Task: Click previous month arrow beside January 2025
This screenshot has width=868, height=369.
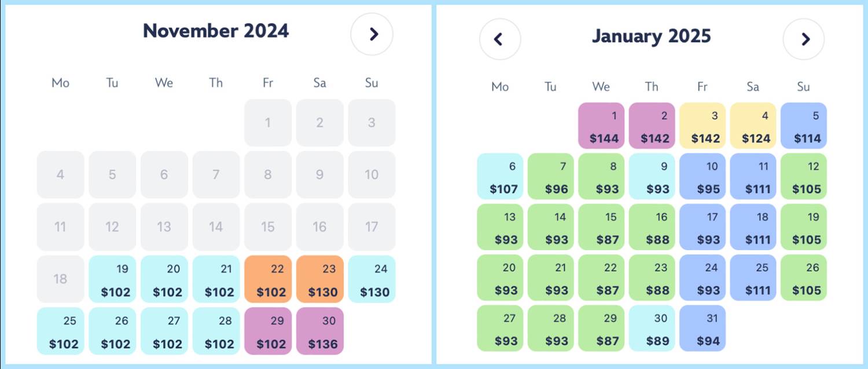Action: [500, 39]
